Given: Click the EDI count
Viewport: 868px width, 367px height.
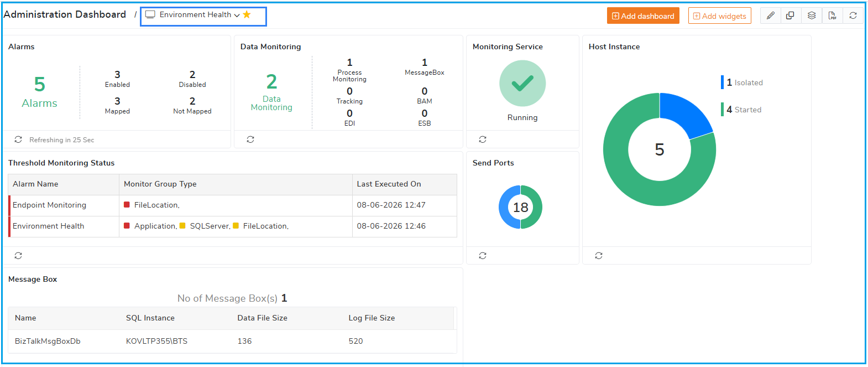Looking at the screenshot, I should (x=349, y=113).
